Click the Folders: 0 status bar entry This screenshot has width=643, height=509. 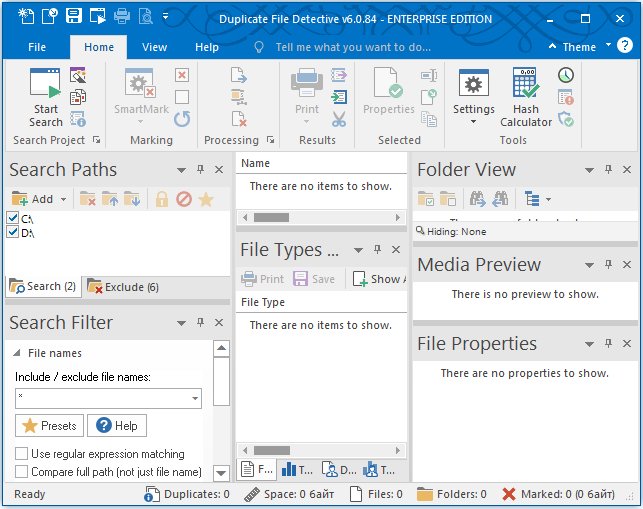(451, 494)
